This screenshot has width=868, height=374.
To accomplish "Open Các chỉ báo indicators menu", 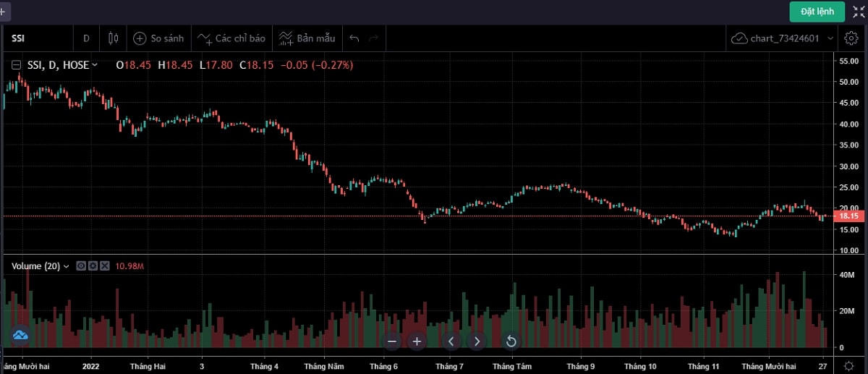I will click(x=231, y=38).
